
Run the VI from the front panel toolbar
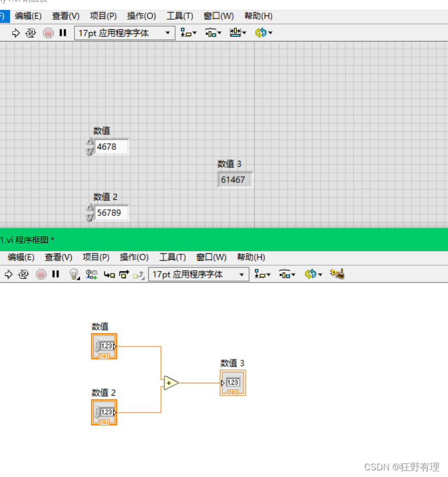coord(16,33)
